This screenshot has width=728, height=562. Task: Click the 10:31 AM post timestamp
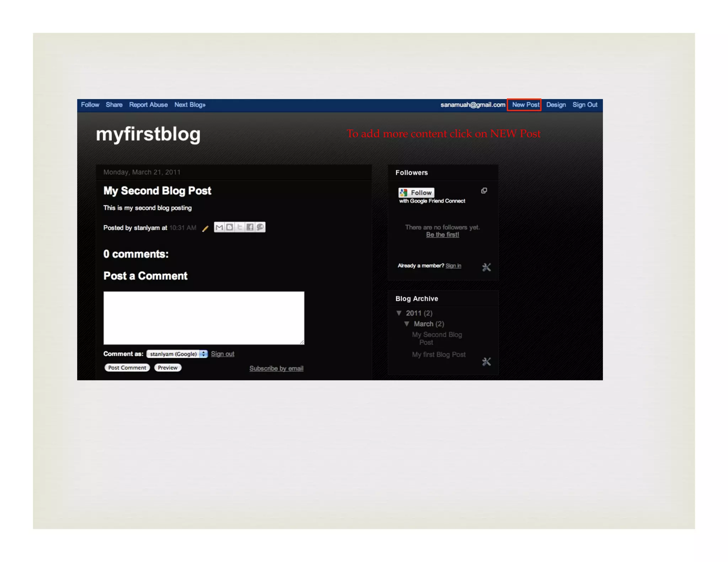tap(183, 228)
